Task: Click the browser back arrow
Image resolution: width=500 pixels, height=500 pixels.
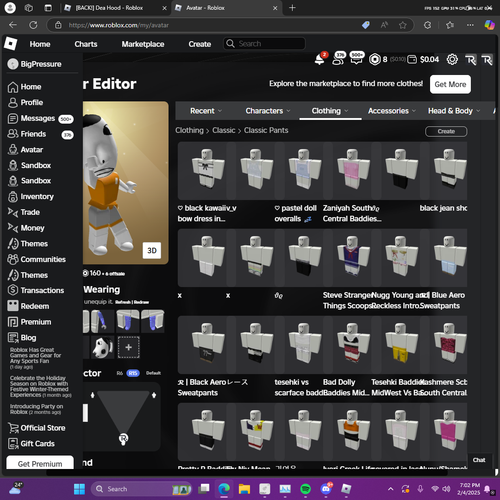Action: tap(13, 25)
